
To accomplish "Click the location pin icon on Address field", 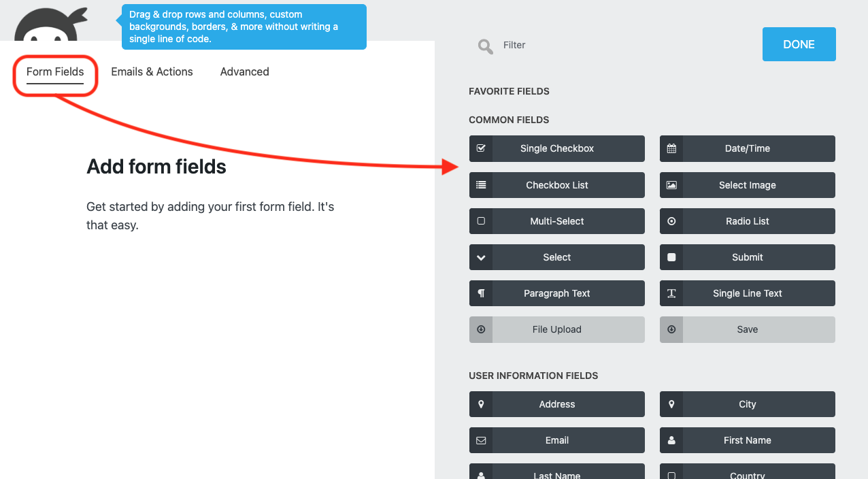I will [481, 403].
